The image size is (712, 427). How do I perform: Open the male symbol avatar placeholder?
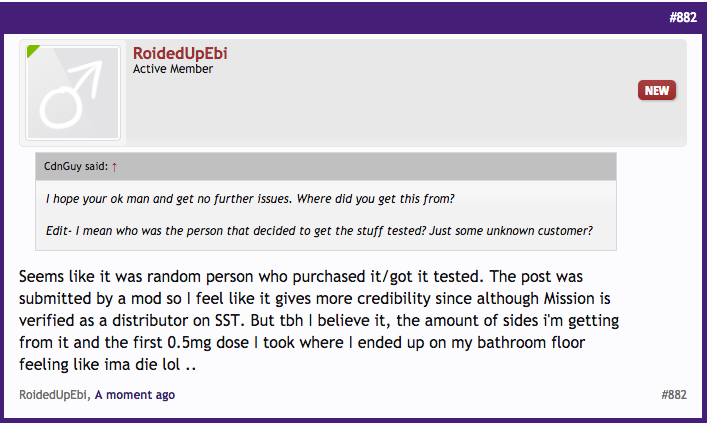[x=72, y=92]
